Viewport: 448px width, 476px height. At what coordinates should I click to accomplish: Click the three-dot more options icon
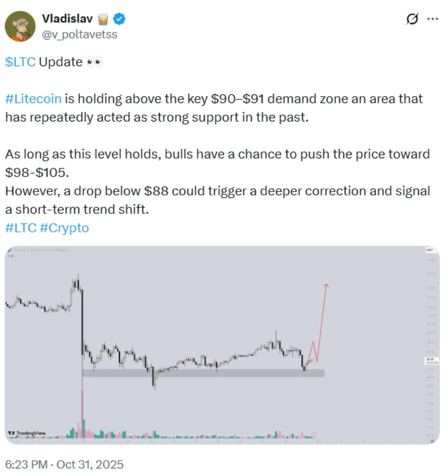pyautogui.click(x=432, y=18)
